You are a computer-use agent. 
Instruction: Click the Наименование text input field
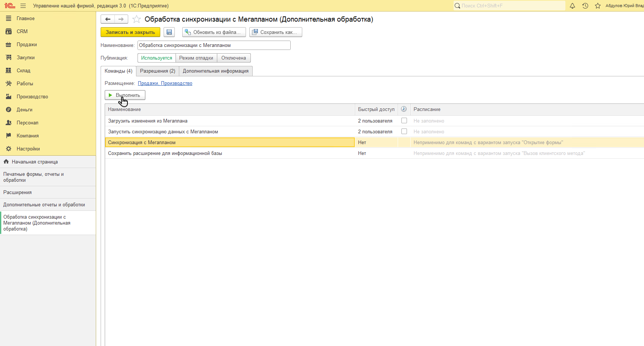point(214,45)
